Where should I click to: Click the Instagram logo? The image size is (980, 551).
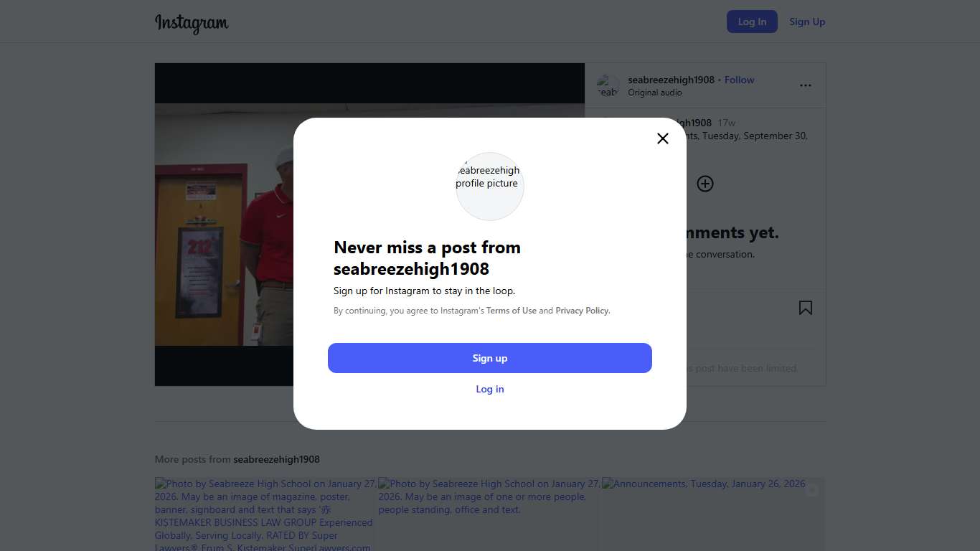192,22
